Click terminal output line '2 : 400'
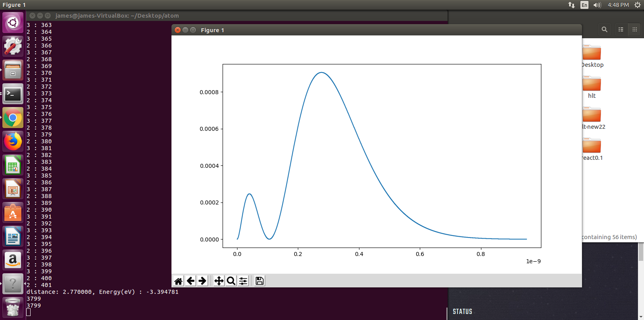 (x=39, y=278)
